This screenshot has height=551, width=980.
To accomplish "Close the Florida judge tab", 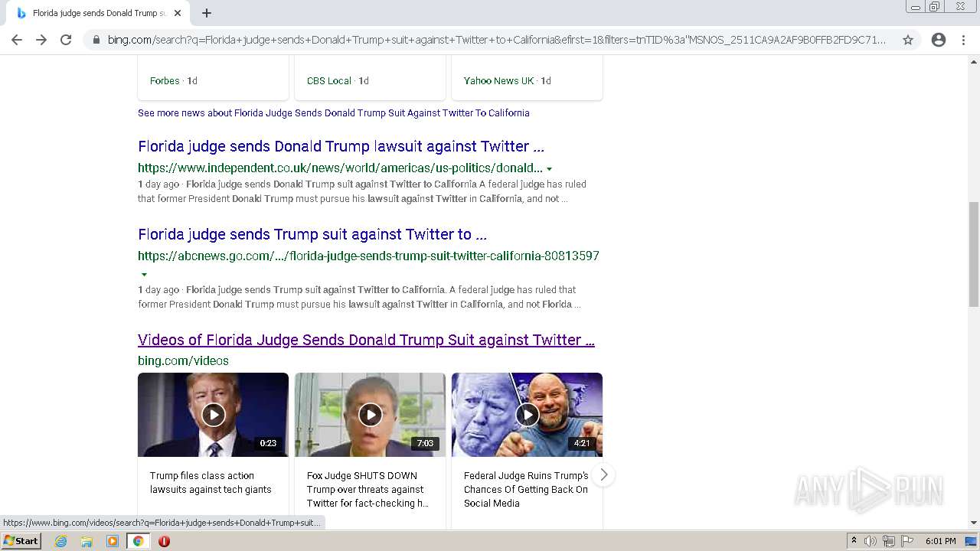I will [178, 13].
